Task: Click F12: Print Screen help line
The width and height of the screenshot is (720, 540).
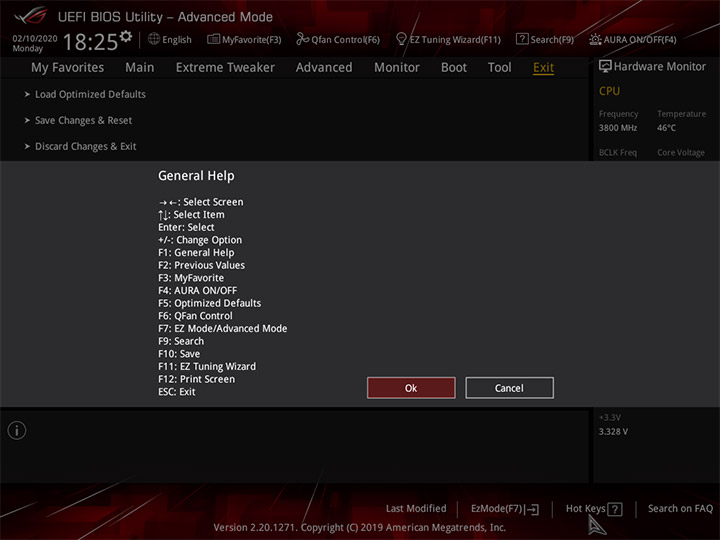Action: tap(197, 379)
